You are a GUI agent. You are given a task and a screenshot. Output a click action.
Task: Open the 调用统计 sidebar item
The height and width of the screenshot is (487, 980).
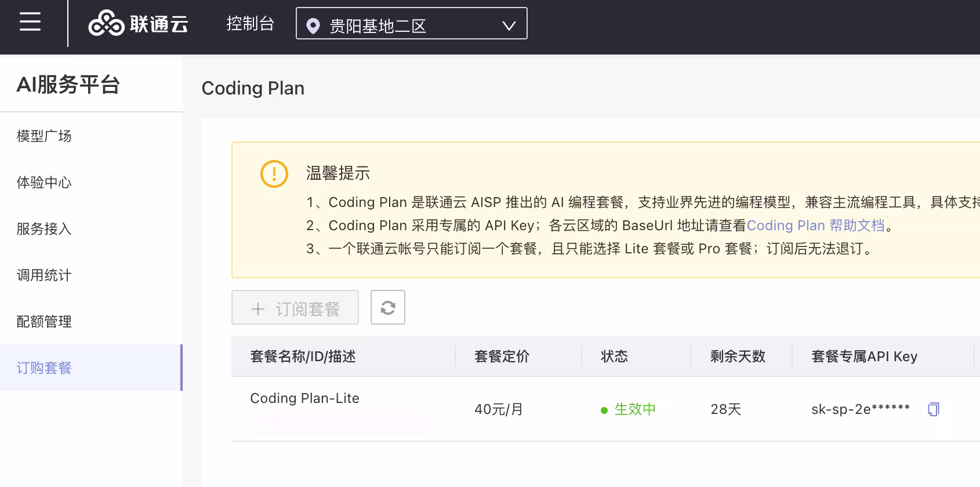point(91,275)
